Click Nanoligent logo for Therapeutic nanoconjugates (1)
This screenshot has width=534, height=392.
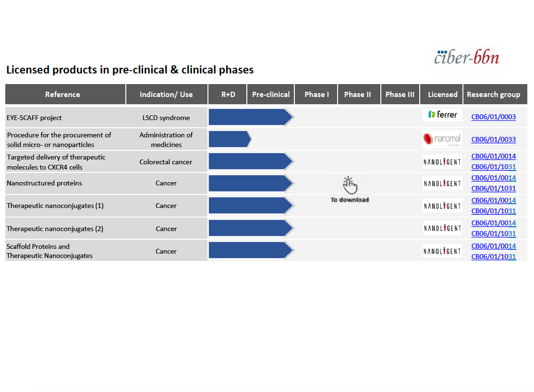click(x=442, y=206)
